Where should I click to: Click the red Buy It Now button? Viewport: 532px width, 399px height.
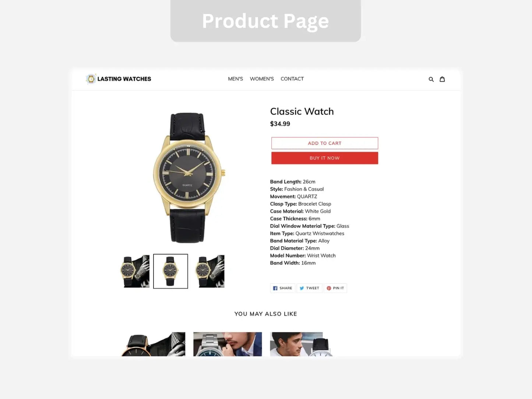tap(325, 158)
